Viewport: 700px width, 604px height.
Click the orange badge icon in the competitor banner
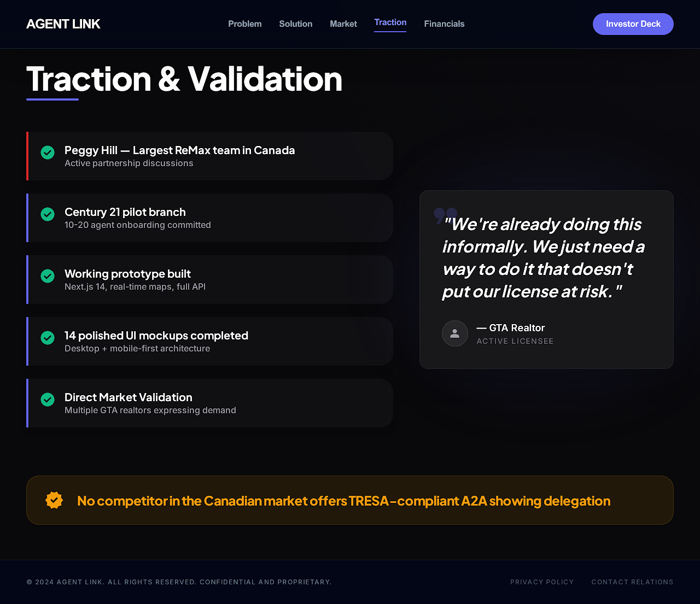(54, 500)
